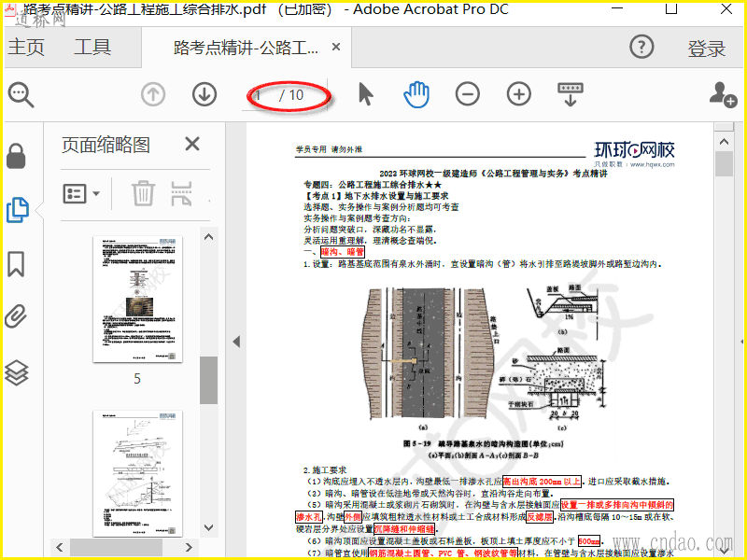Open the bookmarks panel
The image size is (747, 560).
click(16, 264)
